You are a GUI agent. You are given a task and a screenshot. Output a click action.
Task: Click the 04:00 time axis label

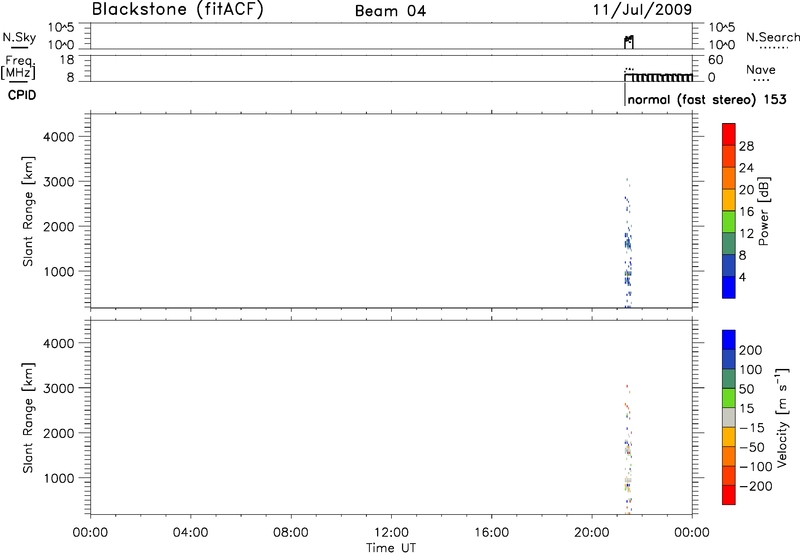190,533
